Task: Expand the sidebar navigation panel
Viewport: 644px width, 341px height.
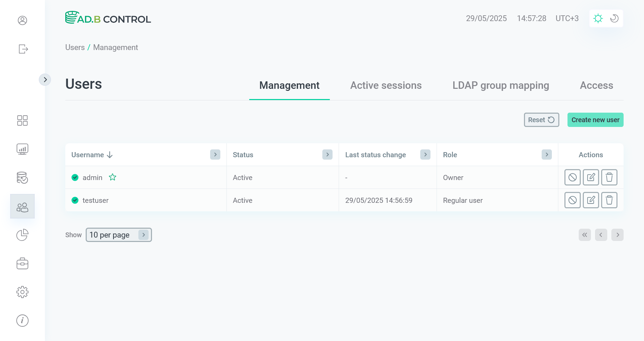Action: click(x=45, y=80)
